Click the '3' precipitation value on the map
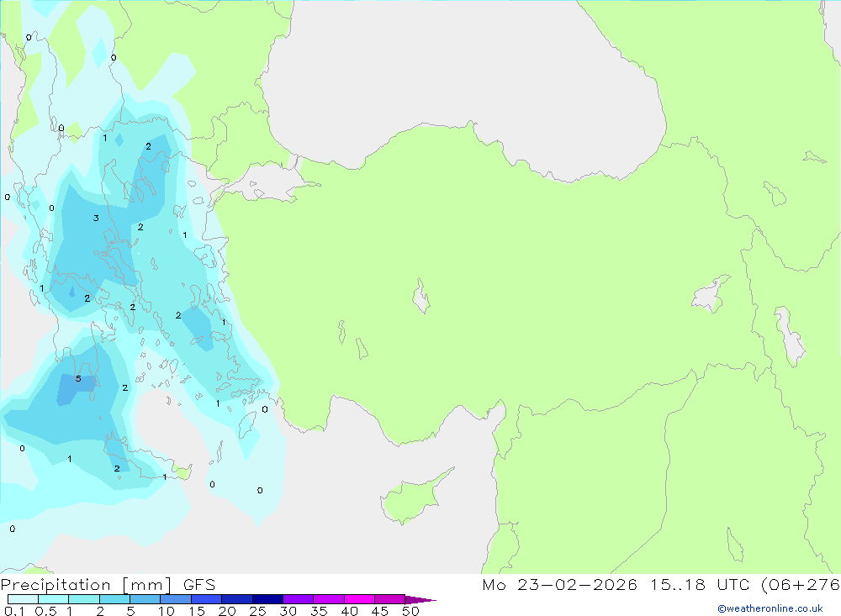The height and width of the screenshot is (616, 841). tap(96, 218)
